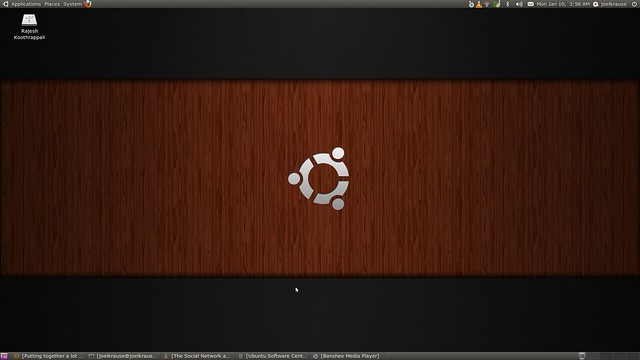Open the volume sound indicator

click(x=519, y=4)
